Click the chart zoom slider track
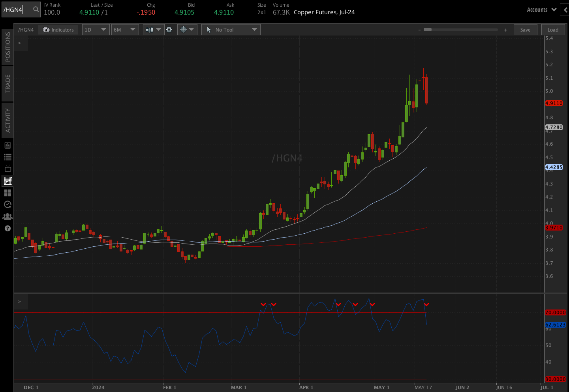569x392 pixels. [x=462, y=30]
